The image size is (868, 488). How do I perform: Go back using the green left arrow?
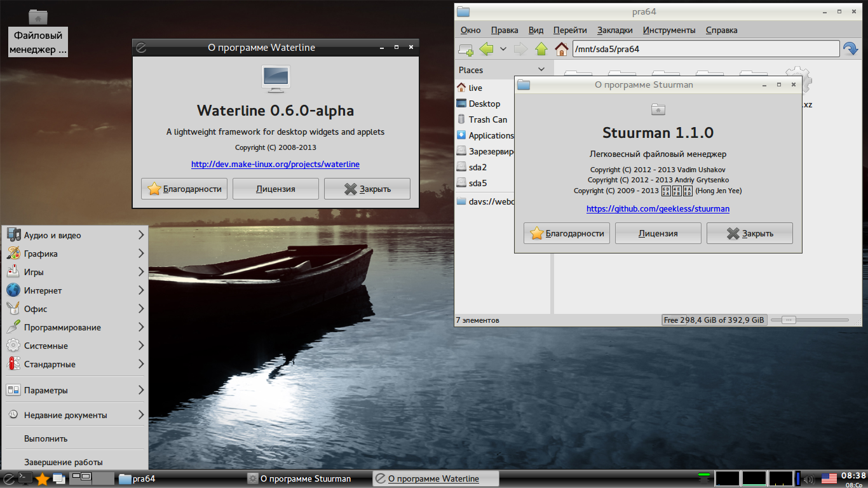[486, 49]
